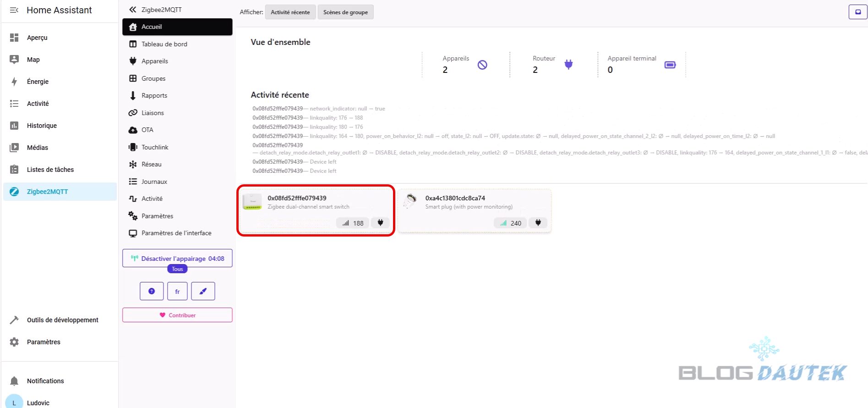Toggle Scènes de groupe display filter
The height and width of the screenshot is (408, 868).
pyautogui.click(x=345, y=12)
